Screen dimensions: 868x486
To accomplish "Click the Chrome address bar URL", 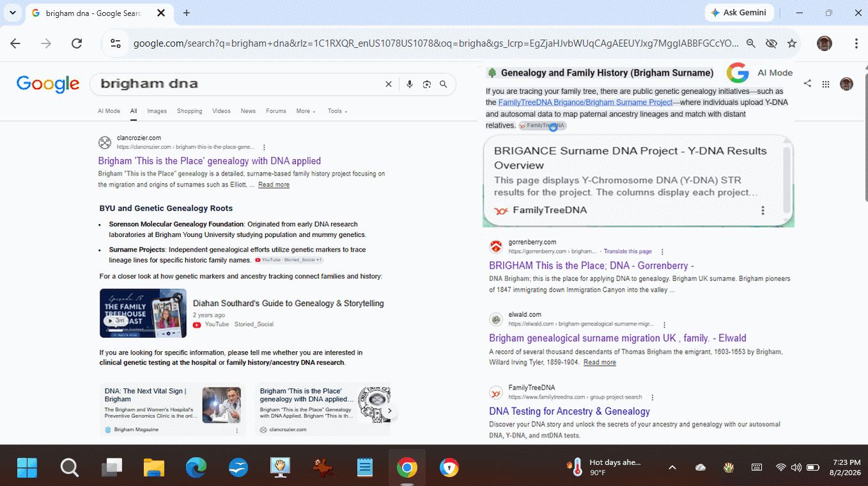I will pos(436,43).
